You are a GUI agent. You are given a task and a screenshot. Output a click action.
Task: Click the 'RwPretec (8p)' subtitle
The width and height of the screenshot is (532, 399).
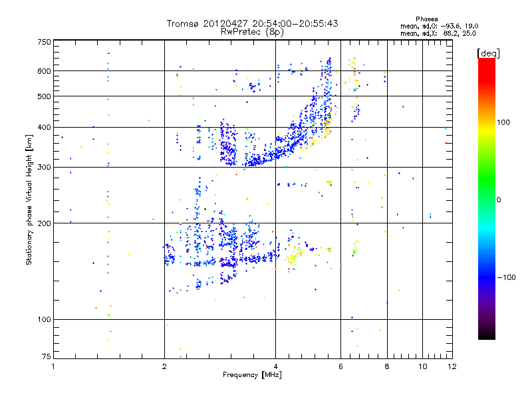click(252, 32)
